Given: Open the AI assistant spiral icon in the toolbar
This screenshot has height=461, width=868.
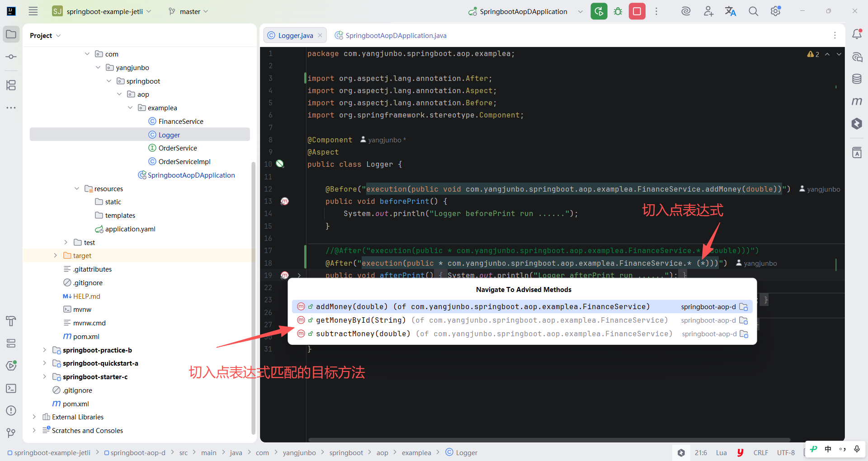Looking at the screenshot, I should click(686, 11).
